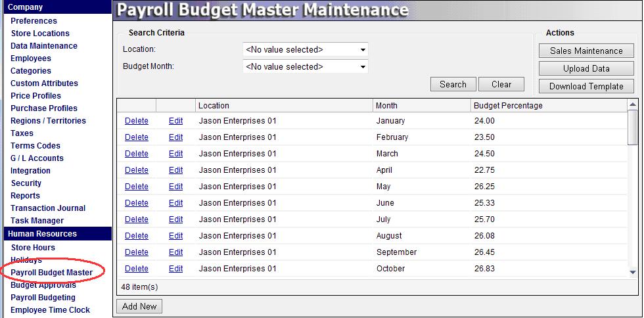Select Regions / Territories in sidebar
This screenshot has width=644, height=318.
[48, 121]
